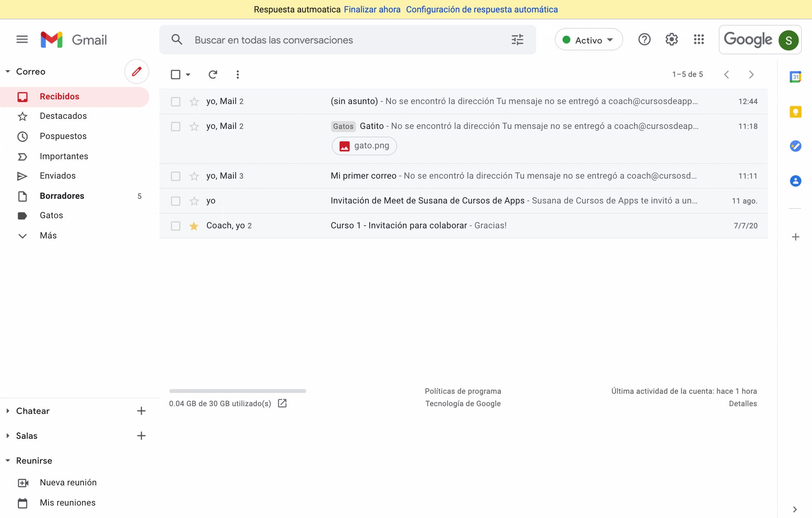Open the Mi primer correo conversation

tap(464, 176)
